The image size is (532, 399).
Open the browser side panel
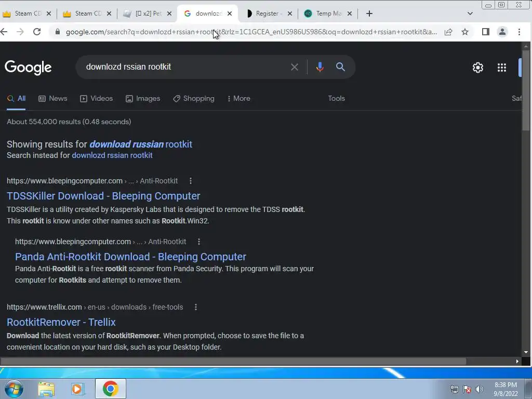pos(486,32)
